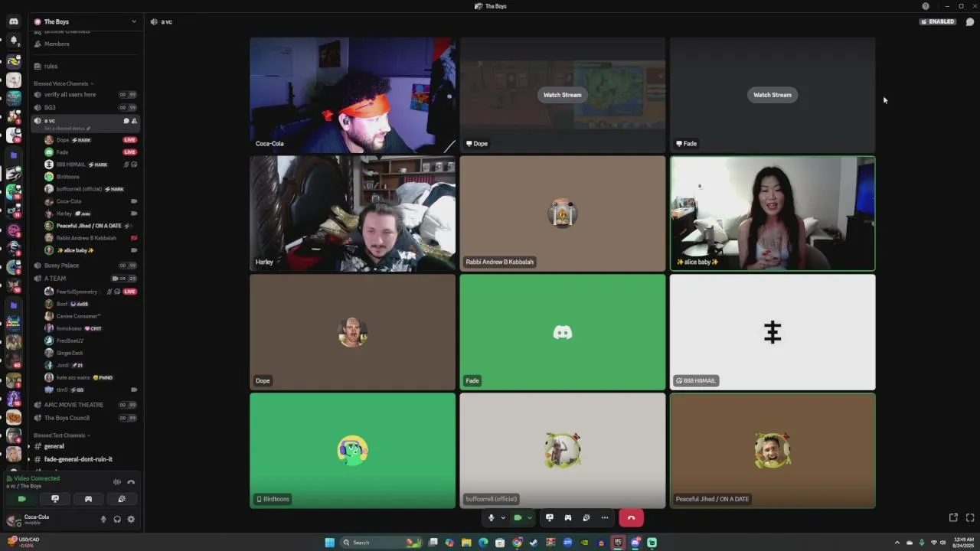
Task: Click the taskbar Search box
Action: 381,543
